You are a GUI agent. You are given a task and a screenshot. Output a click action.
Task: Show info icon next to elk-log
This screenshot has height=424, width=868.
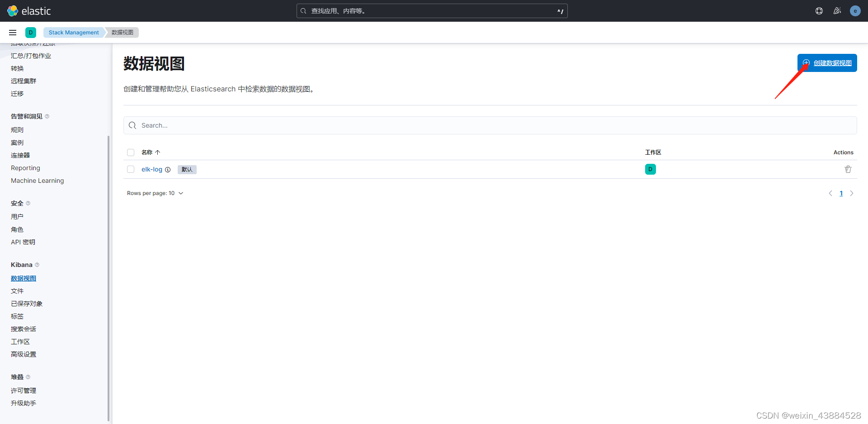point(168,170)
